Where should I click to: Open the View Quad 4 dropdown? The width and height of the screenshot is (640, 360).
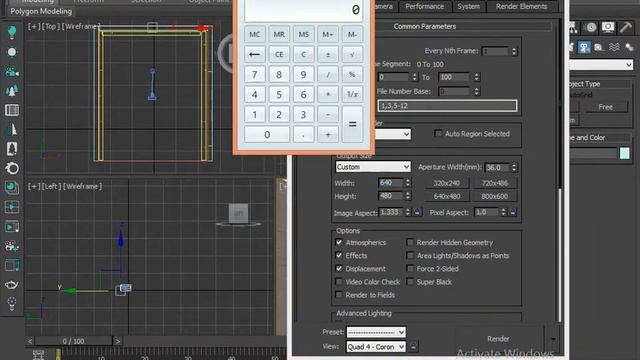(x=376, y=347)
